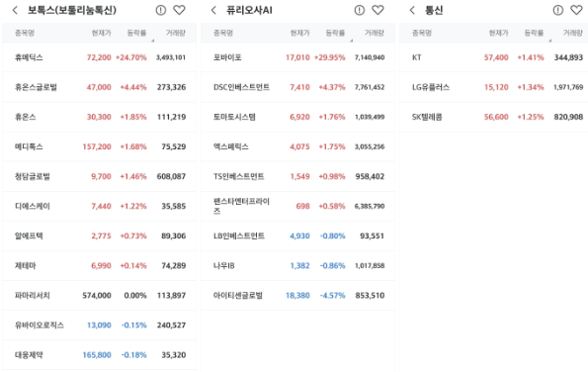This screenshot has width=588, height=372.
Task: Open info icon in 보톡스 panel header
Action: pyautogui.click(x=161, y=10)
